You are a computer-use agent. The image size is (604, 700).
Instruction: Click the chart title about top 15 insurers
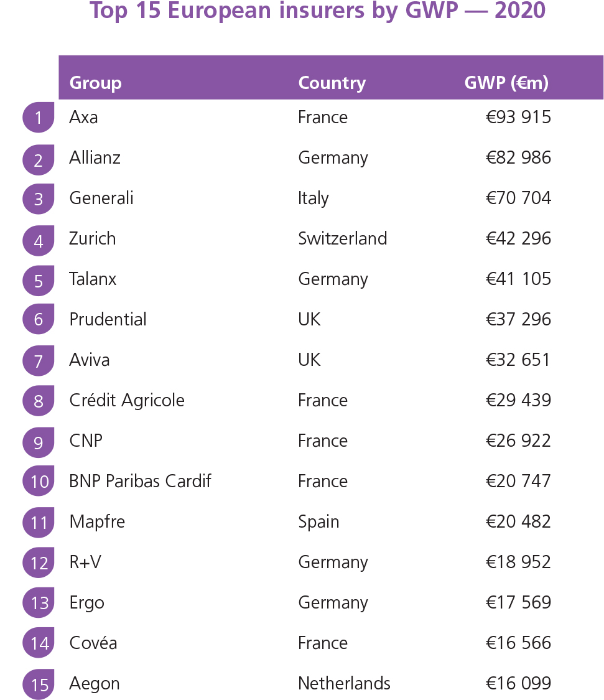317,11
